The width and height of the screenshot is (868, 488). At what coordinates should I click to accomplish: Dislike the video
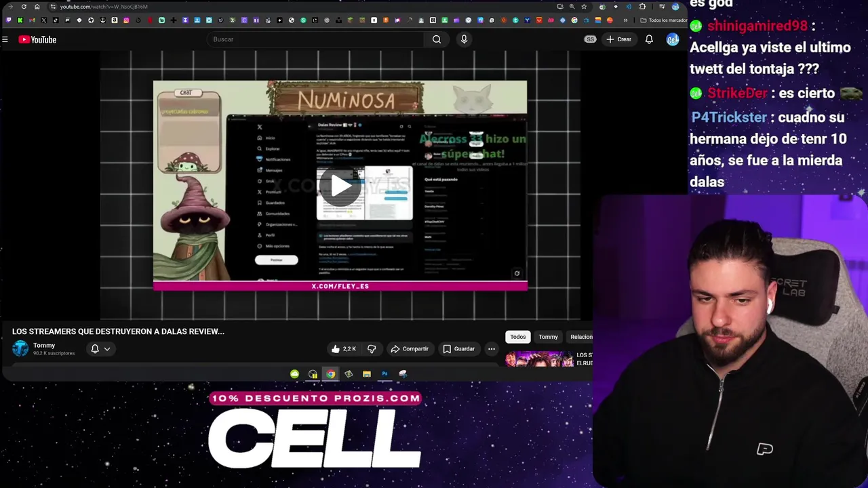[x=372, y=349]
